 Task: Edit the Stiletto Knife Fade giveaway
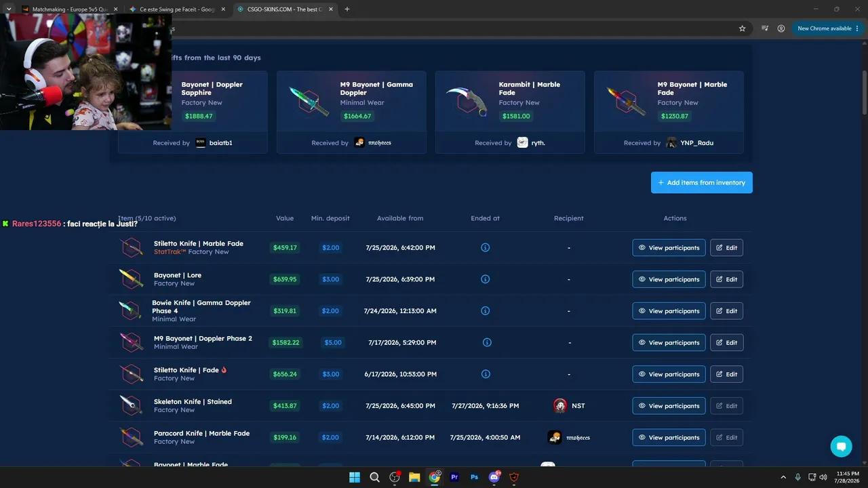pyautogui.click(x=726, y=374)
